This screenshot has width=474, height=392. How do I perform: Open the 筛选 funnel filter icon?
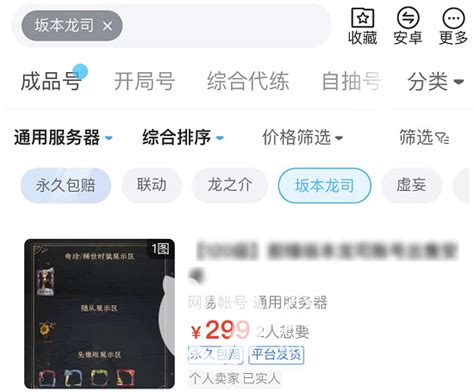coord(443,138)
